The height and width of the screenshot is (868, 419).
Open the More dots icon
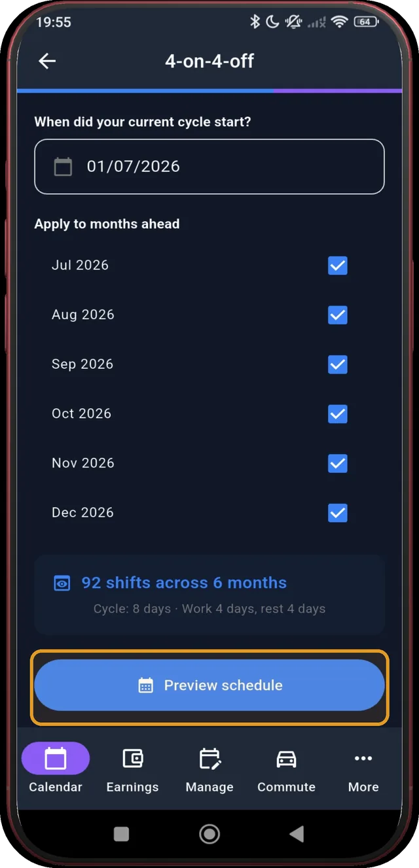pos(363,759)
